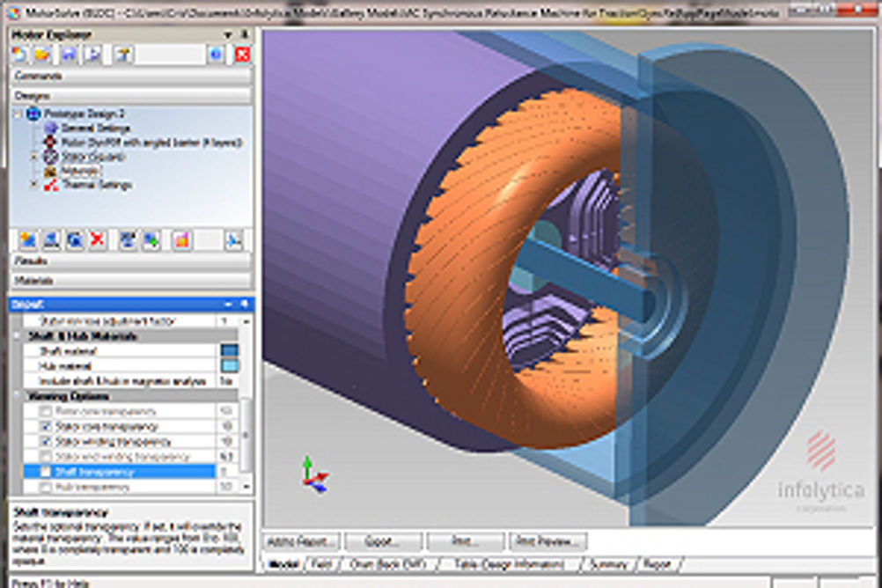Screen dimensions: 882x588
Task: Select the General Settings tree item
Action: click(x=95, y=129)
